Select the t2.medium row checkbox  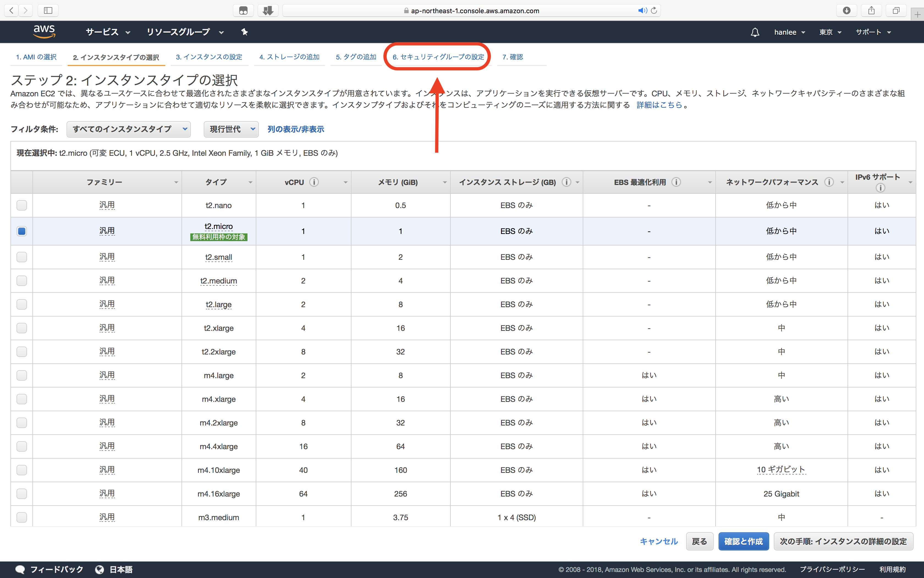[22, 280]
